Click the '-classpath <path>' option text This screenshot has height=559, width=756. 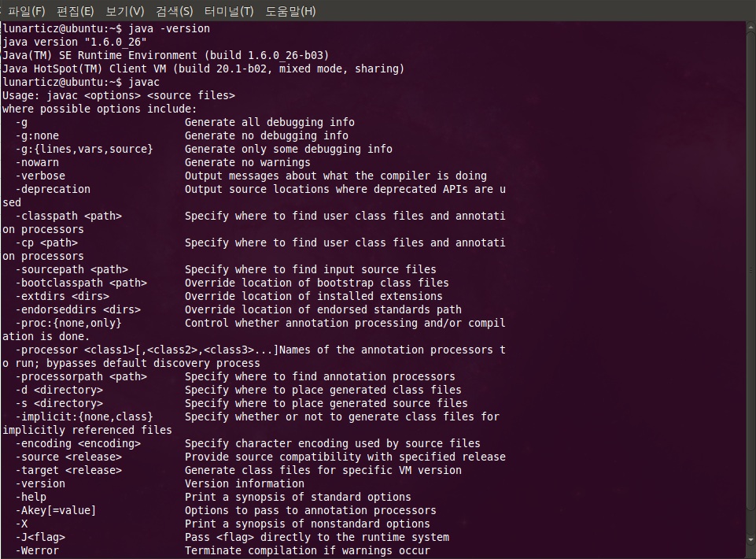point(68,216)
